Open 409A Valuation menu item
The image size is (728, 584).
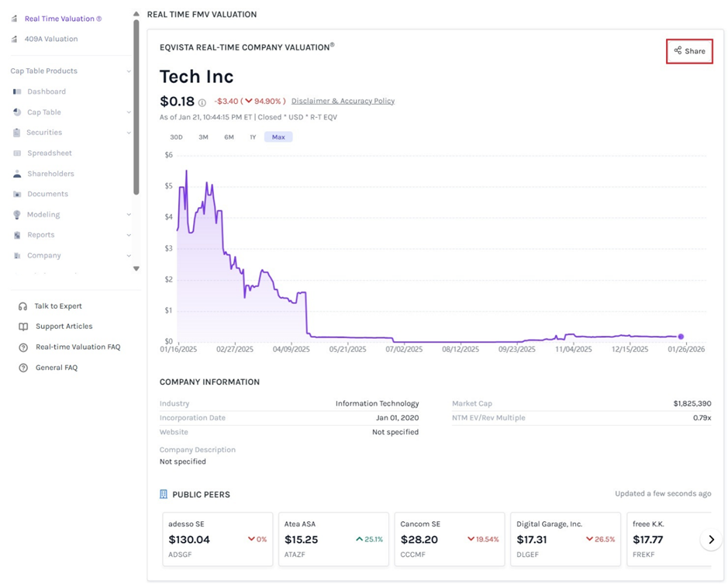51,39
